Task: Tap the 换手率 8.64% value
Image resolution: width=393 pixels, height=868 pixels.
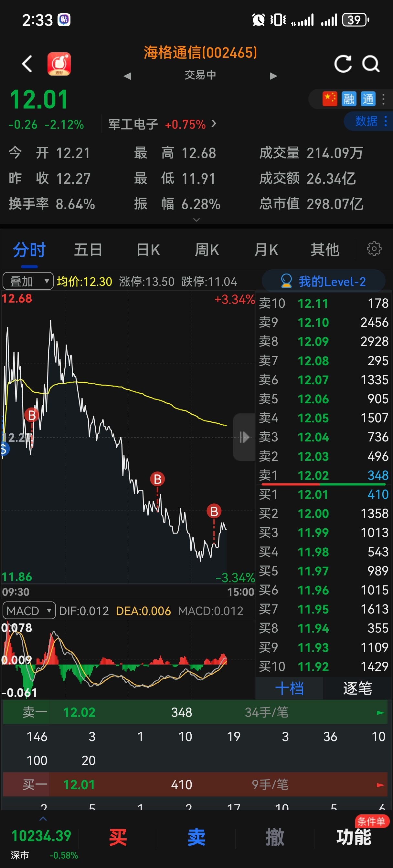Action: pyautogui.click(x=52, y=204)
